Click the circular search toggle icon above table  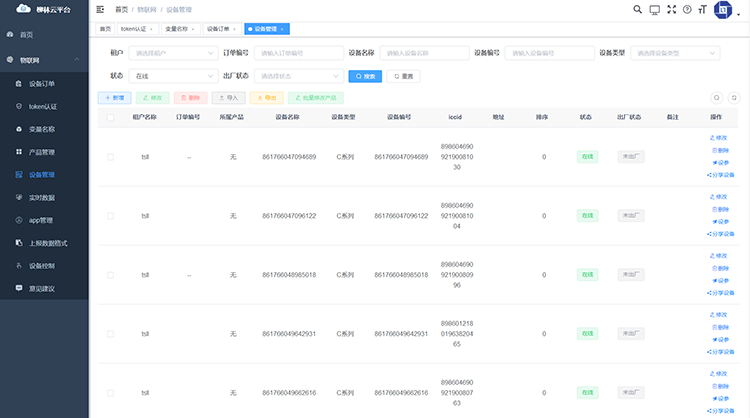tap(716, 98)
